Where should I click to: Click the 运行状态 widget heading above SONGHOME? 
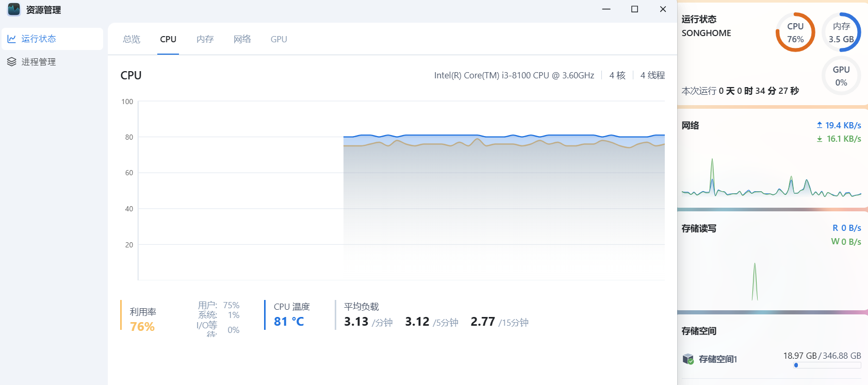(699, 19)
